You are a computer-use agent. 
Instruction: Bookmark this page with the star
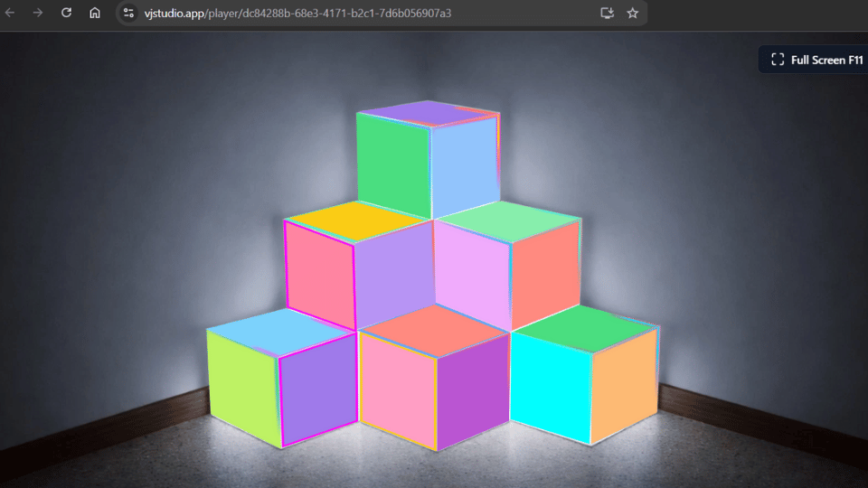633,13
